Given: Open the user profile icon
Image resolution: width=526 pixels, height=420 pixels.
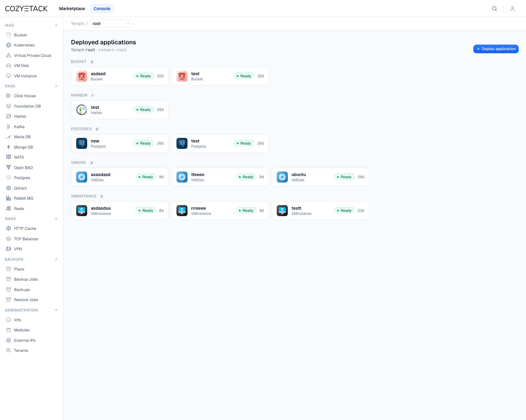Looking at the screenshot, I should coord(513,9).
